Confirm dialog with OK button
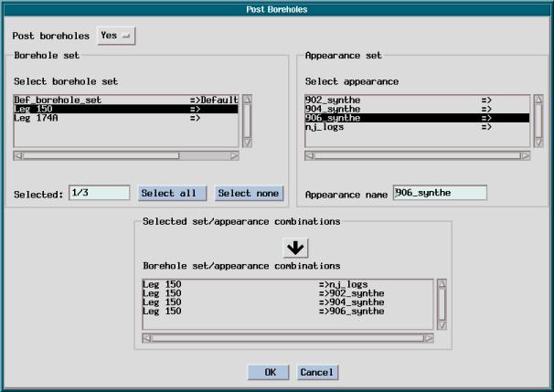Viewport: 554px width, 392px height. (x=270, y=372)
